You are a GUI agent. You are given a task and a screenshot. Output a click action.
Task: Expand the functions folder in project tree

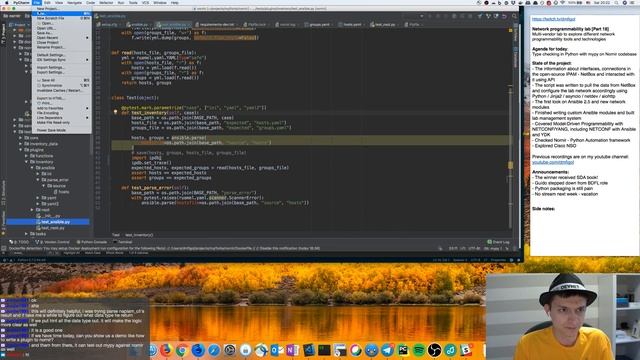pos(27,156)
